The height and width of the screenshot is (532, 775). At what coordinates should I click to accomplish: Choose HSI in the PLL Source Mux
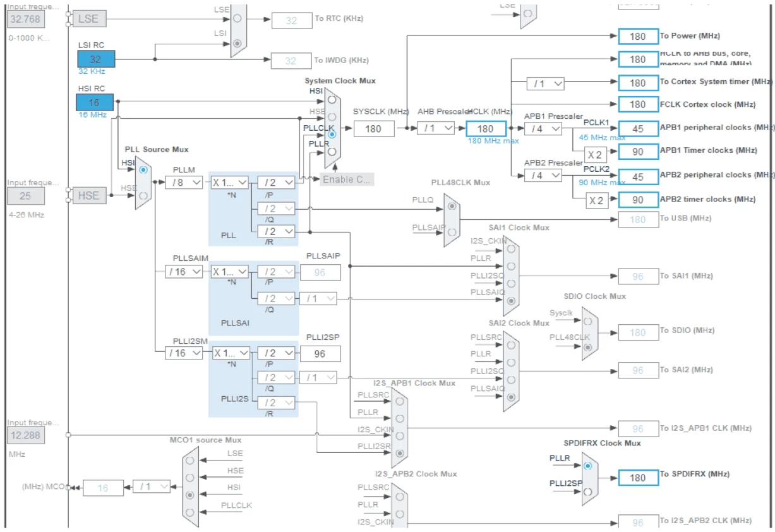(143, 170)
